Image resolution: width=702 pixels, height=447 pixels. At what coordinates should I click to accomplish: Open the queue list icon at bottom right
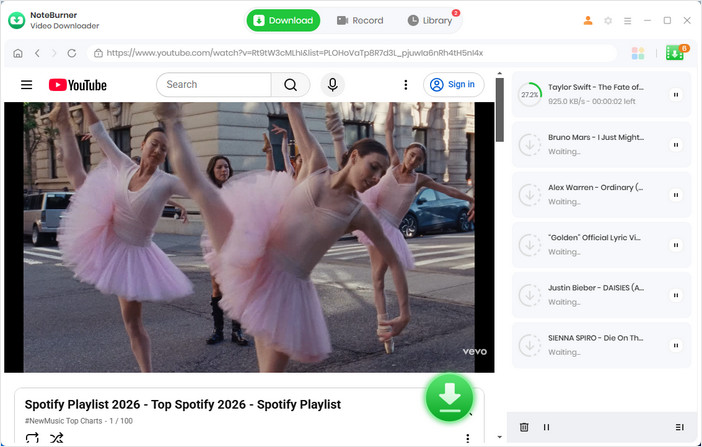tap(680, 427)
